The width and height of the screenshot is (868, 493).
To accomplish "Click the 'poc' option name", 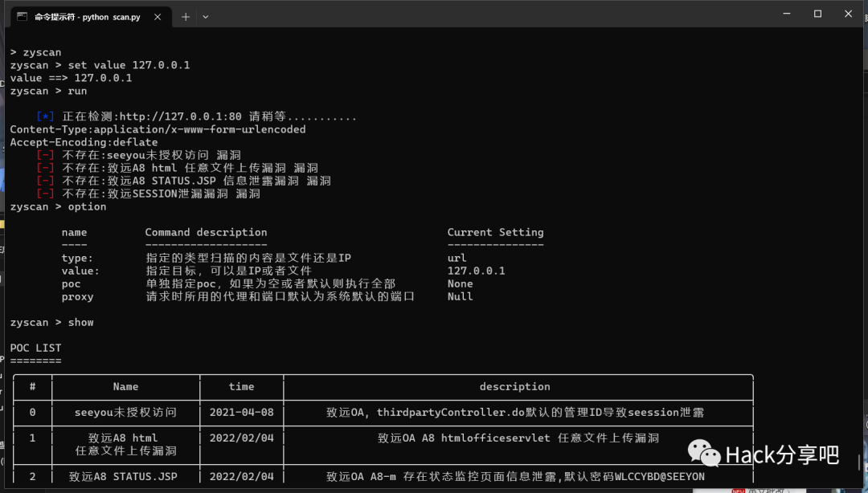I will click(x=71, y=284).
